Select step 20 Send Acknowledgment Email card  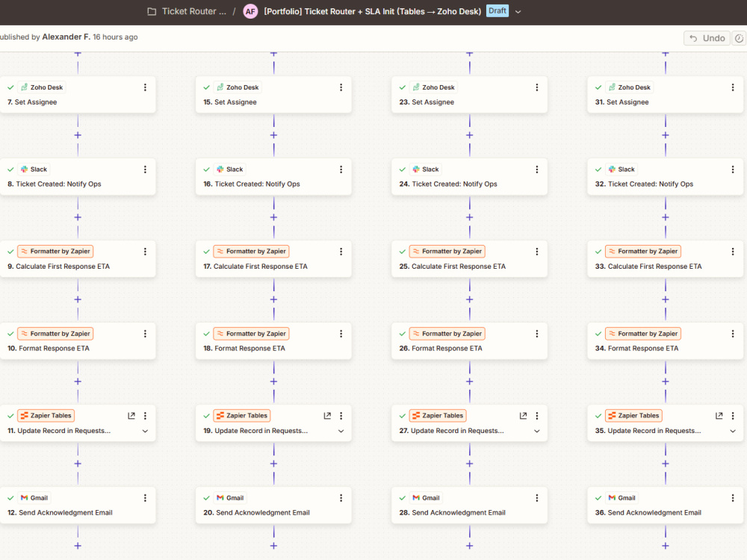[x=273, y=505]
